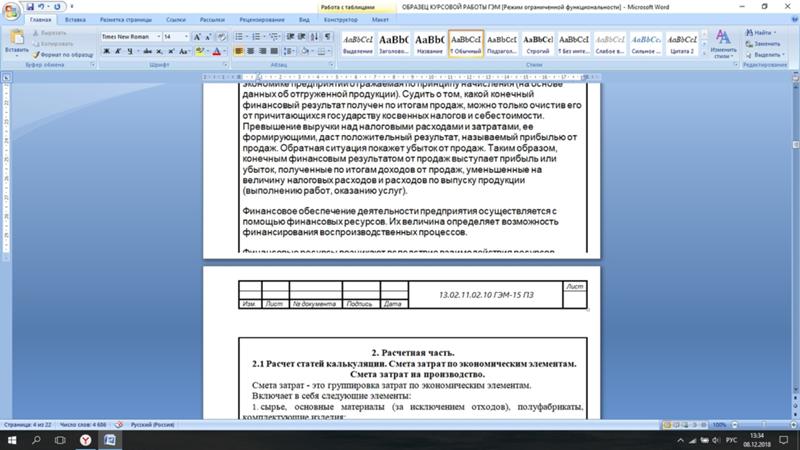This screenshot has width=800, height=450.
Task: Expand the Clipboard (Буфер обмена) group launcher
Action: click(x=92, y=65)
